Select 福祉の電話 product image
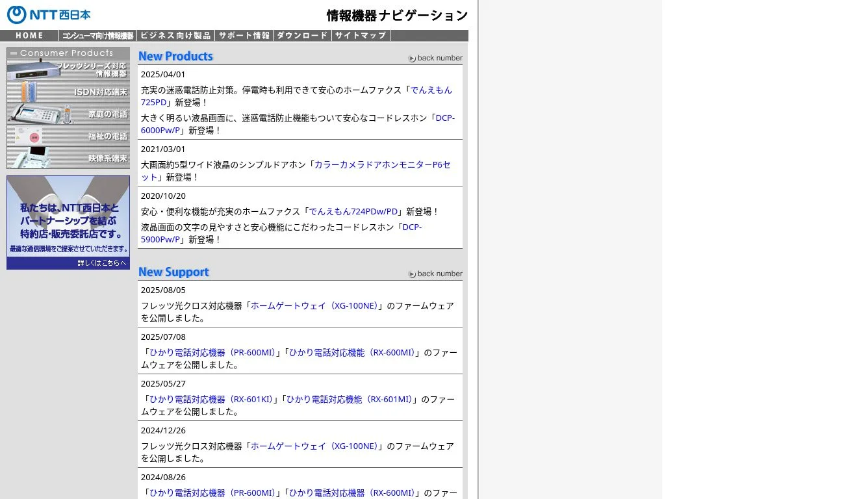868x499 pixels. pos(68,136)
